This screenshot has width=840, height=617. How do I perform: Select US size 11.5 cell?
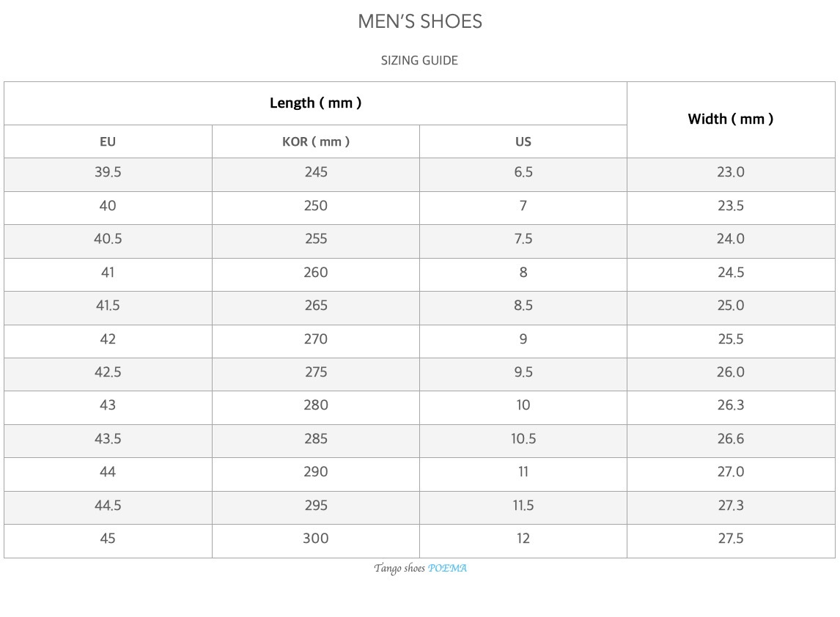click(523, 506)
